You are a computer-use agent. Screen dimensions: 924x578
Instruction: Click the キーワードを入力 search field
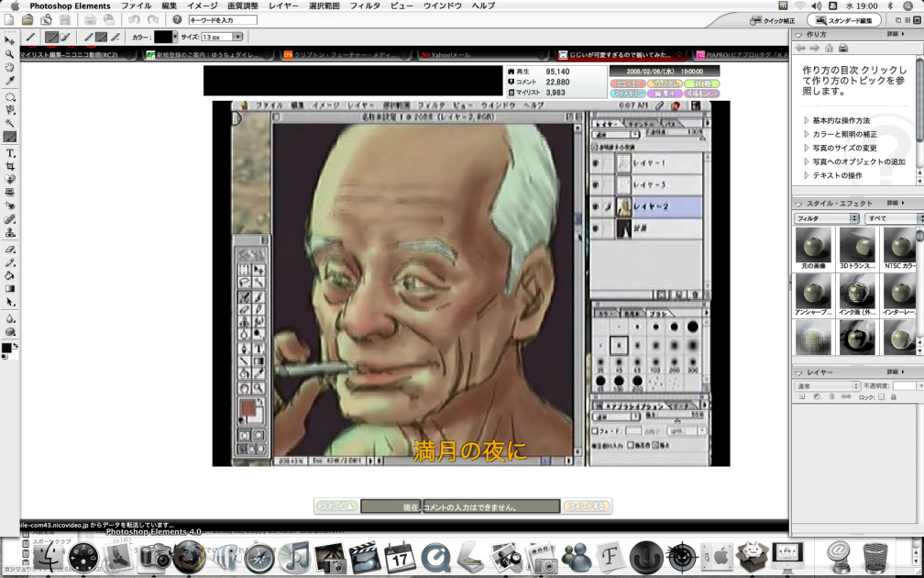click(x=223, y=20)
